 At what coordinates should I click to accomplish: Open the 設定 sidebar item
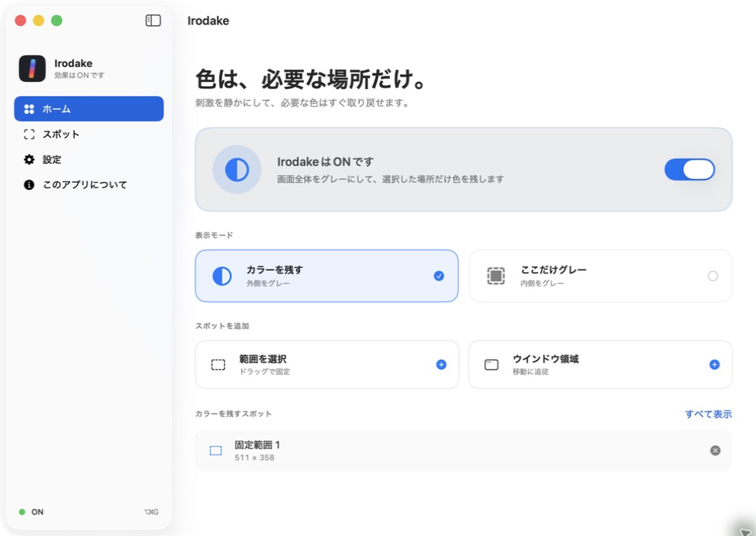(89, 159)
